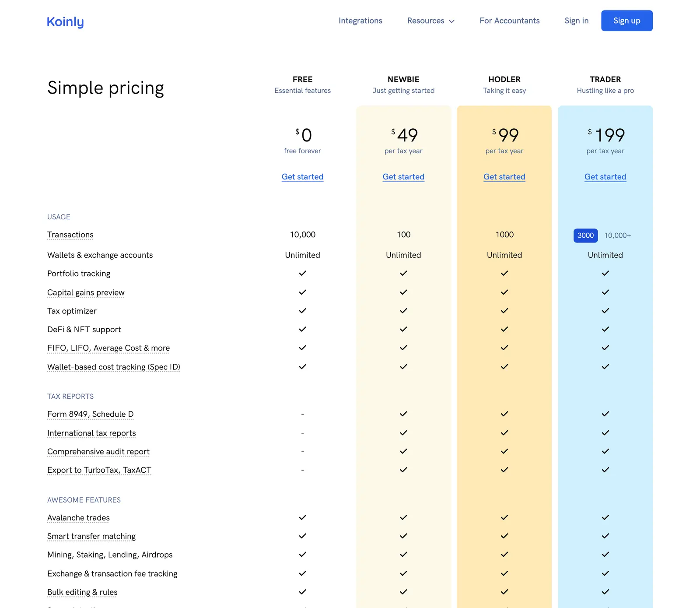Open the Sign in link
Viewport: 700px width, 608px height.
pyautogui.click(x=577, y=21)
